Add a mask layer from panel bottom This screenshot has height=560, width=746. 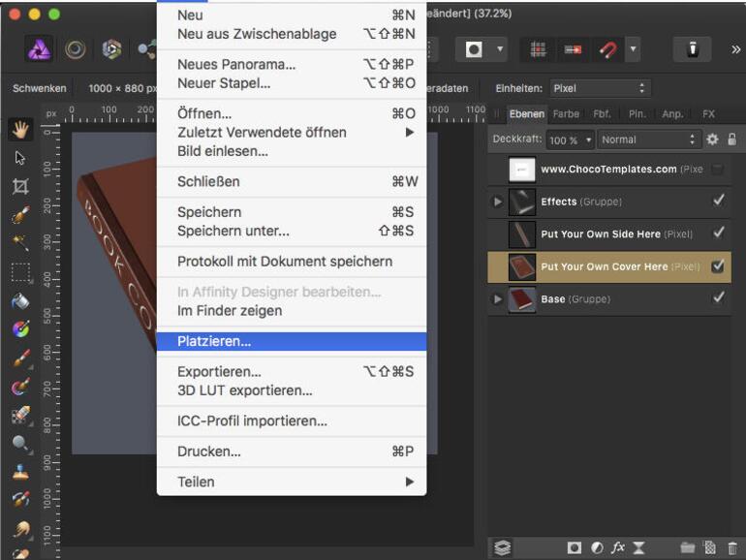tap(575, 547)
